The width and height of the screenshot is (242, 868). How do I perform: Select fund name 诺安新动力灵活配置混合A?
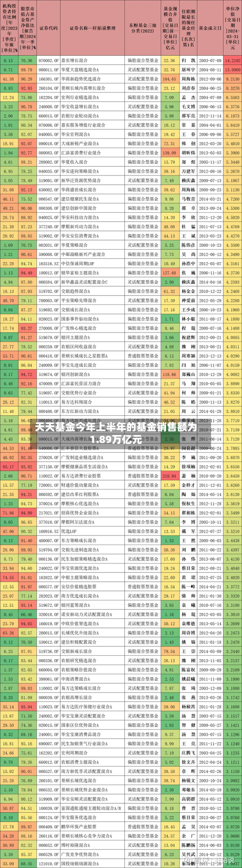tap(86, 615)
